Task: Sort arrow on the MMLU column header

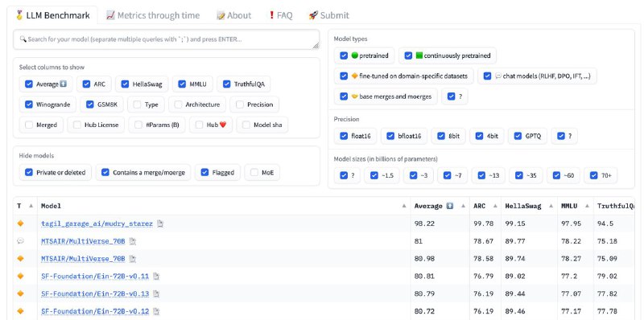Action: point(587,206)
